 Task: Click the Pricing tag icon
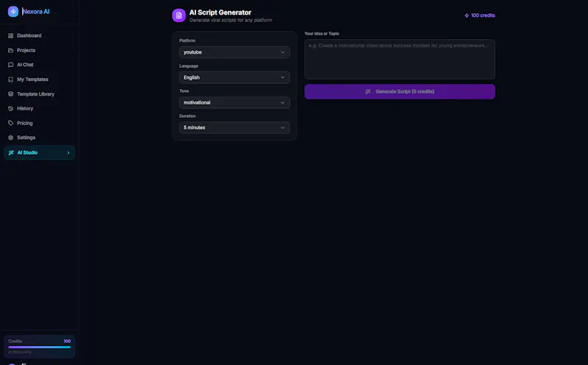[x=10, y=123]
